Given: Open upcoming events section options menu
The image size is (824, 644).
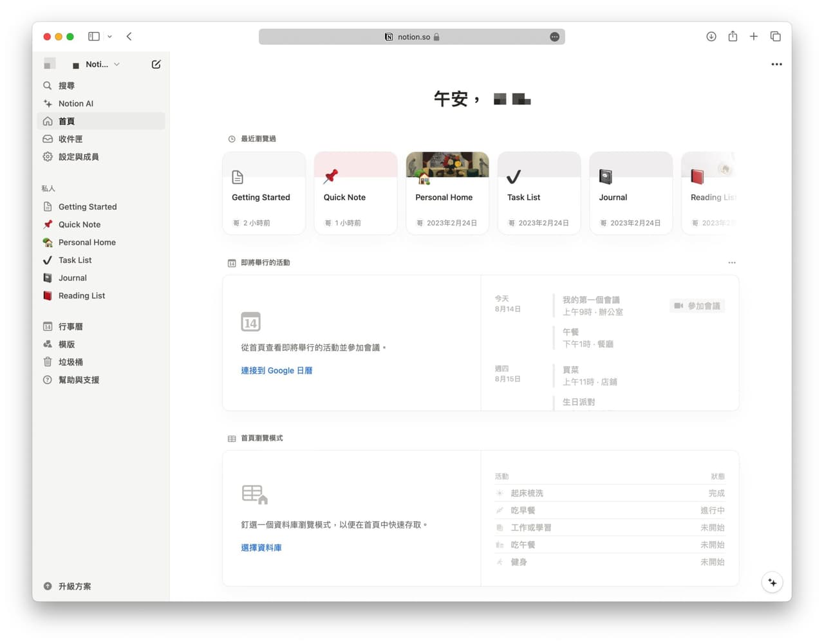Looking at the screenshot, I should (x=731, y=262).
